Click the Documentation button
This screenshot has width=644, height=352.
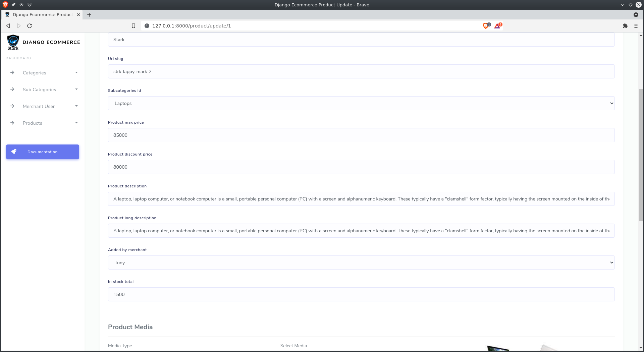pos(42,152)
